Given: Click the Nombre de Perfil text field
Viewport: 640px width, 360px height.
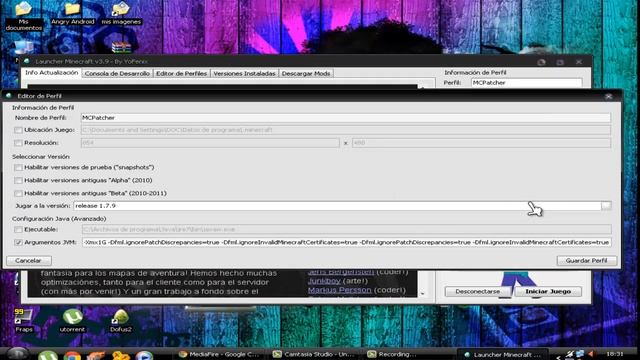Looking at the screenshot, I should pyautogui.click(x=346, y=118).
